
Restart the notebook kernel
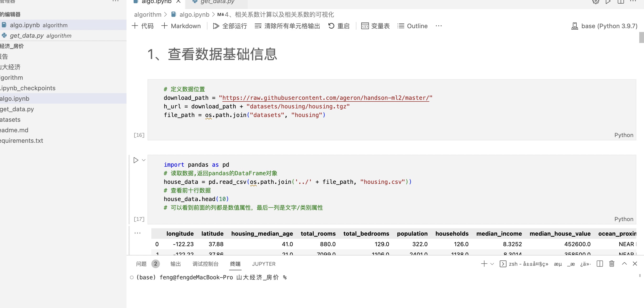pos(339,26)
